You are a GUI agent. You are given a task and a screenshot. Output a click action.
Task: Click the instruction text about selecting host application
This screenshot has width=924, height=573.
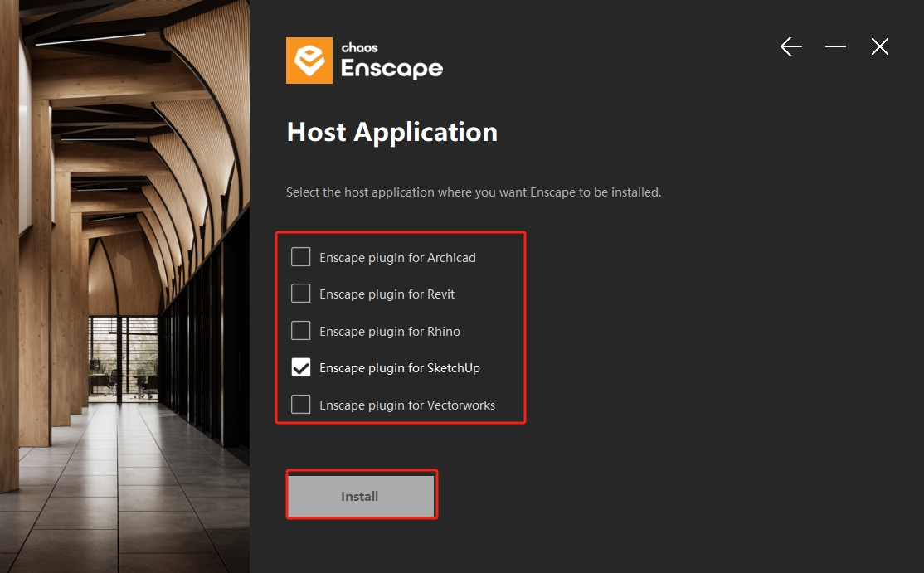pyautogui.click(x=474, y=192)
